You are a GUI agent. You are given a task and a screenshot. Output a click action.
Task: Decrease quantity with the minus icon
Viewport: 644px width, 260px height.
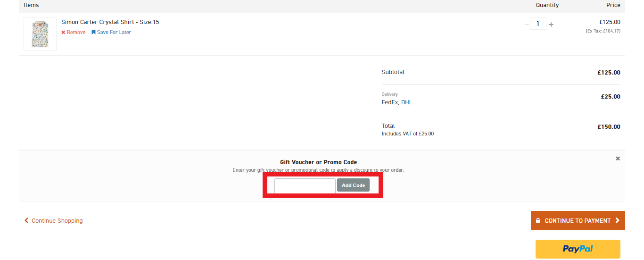[527, 25]
